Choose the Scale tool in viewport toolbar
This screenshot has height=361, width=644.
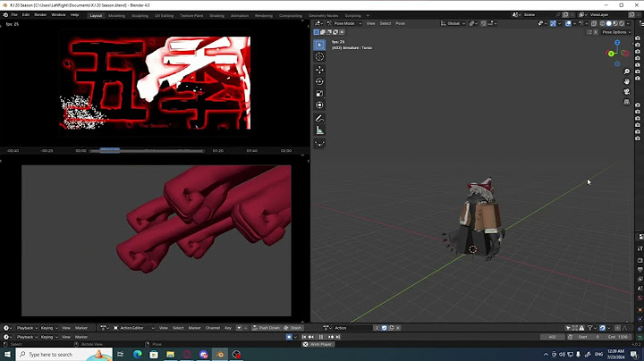[x=319, y=94]
